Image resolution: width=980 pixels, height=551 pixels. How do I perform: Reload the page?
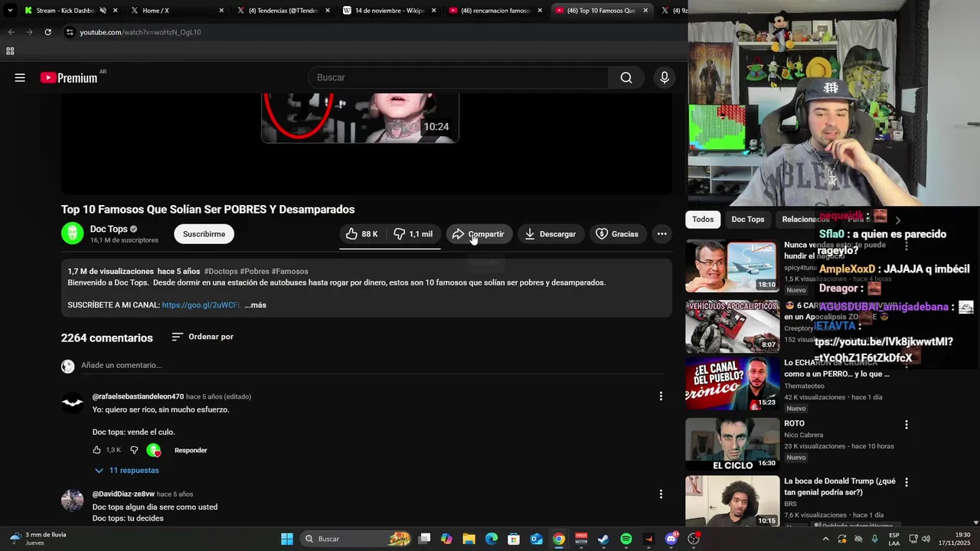coord(47,32)
